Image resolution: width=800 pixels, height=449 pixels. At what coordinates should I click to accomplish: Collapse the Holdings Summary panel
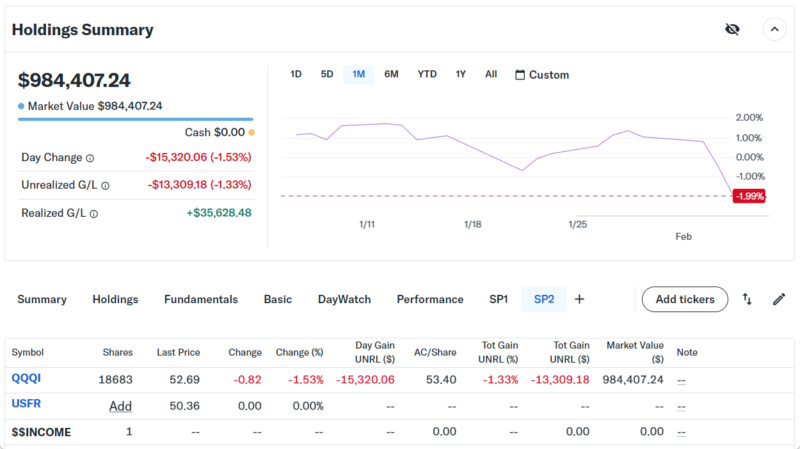click(775, 29)
